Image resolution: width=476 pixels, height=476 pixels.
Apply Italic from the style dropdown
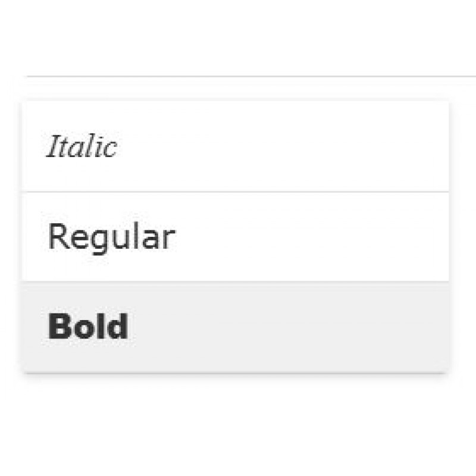82,147
